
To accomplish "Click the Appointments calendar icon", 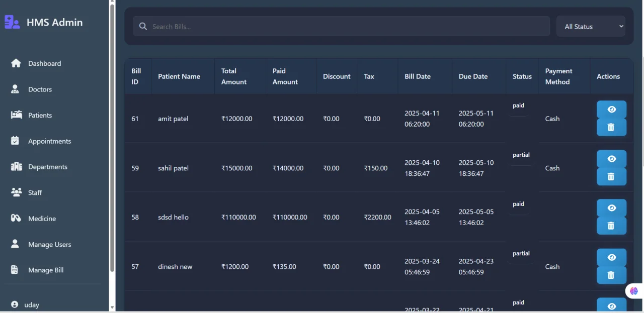I will tap(15, 141).
